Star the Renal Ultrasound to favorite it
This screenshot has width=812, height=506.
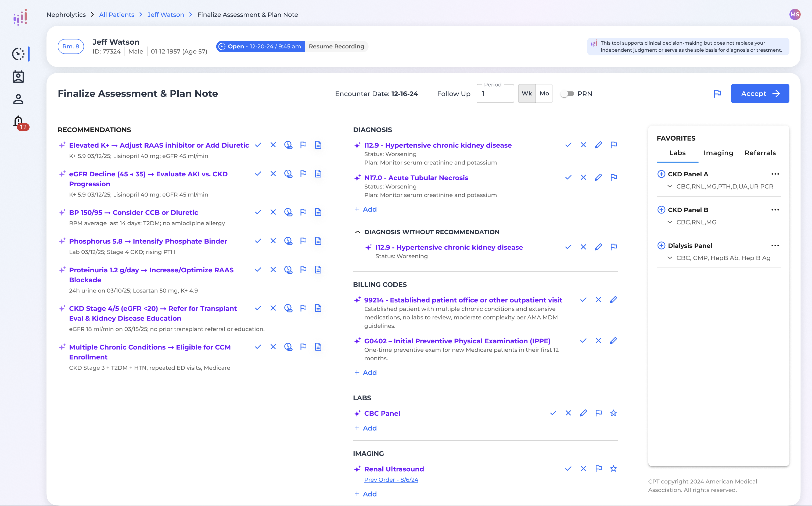614,469
